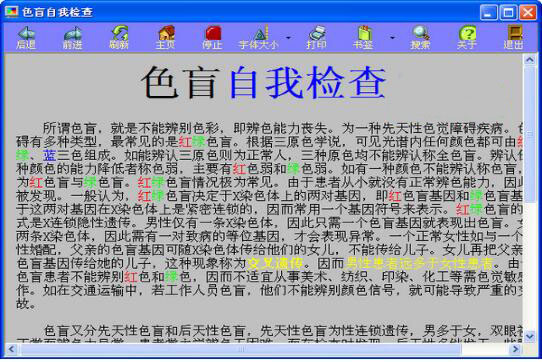Open the 书签 (Bookmarks) icon
The image size is (542, 362).
point(363,37)
